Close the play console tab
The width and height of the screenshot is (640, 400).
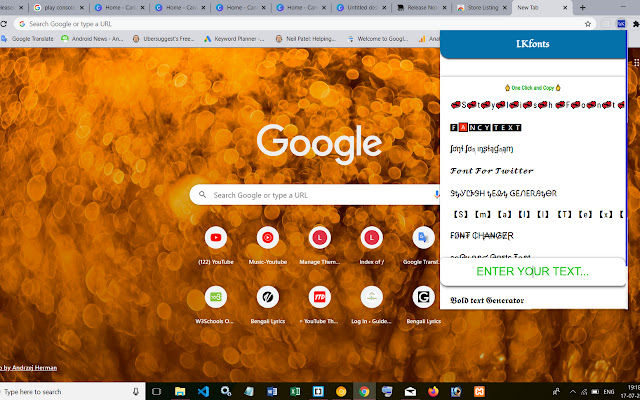[81, 7]
